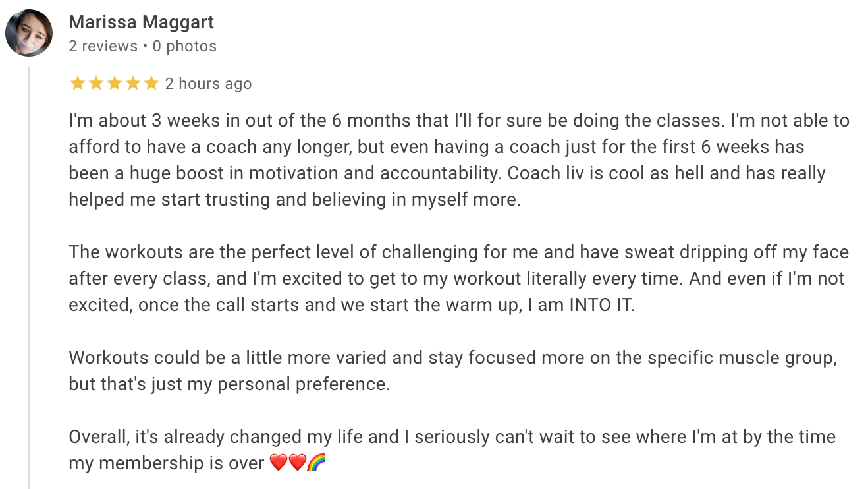Click the paragraph about more varied workouts

[453, 371]
